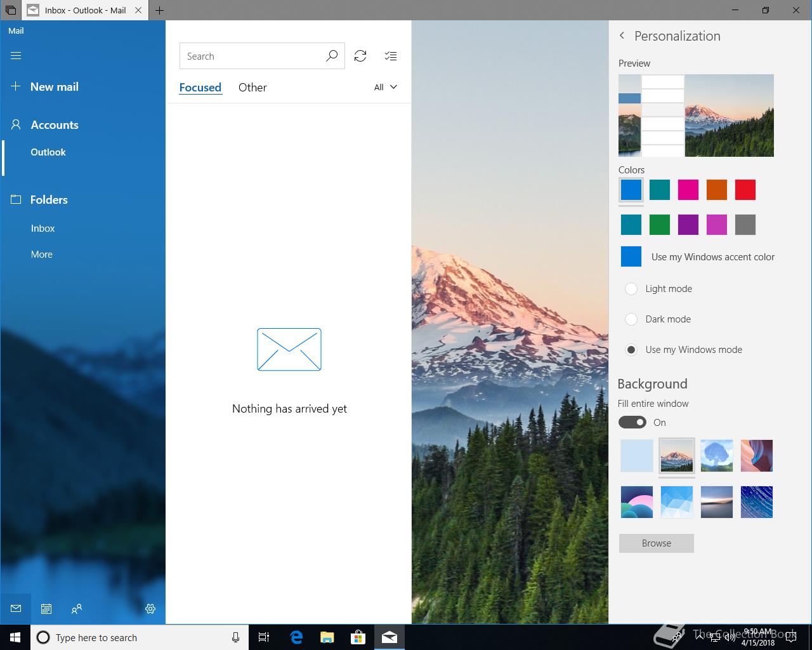
Task: Choose Use my Windows accent color
Action: 697,257
